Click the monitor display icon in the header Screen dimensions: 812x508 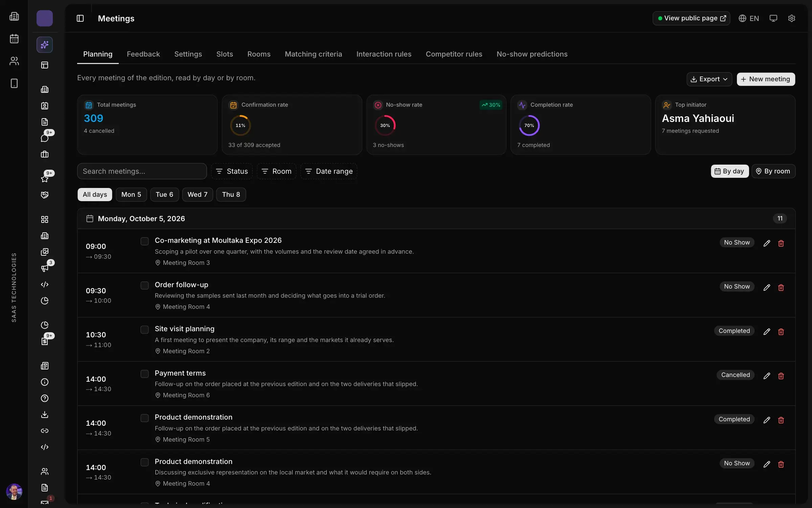click(x=773, y=18)
